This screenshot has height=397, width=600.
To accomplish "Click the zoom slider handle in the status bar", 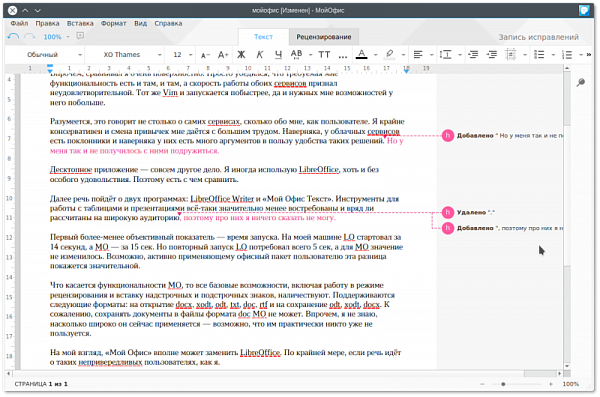I will [x=503, y=384].
